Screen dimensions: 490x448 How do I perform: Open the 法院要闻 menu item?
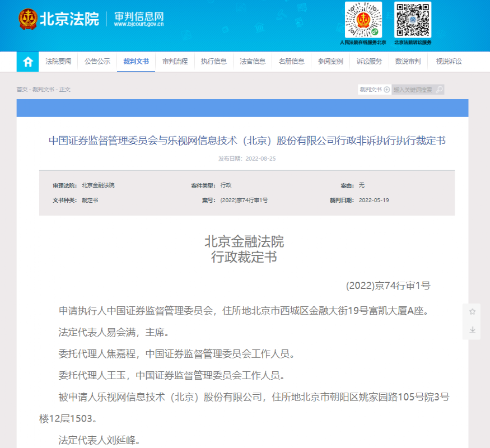58,62
